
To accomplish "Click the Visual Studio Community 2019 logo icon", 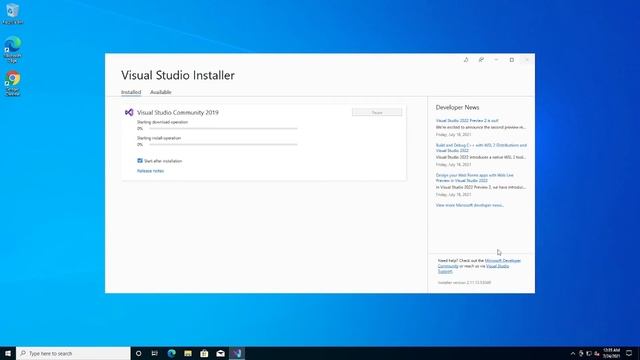I will [129, 112].
